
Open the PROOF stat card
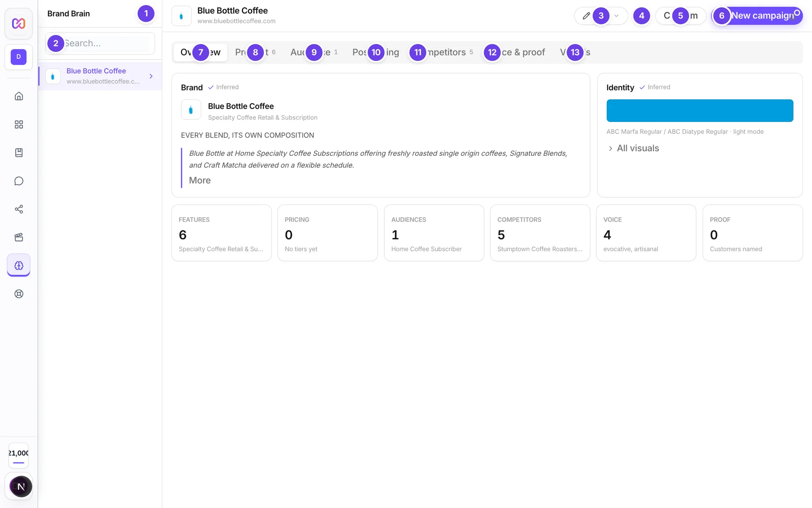(x=752, y=233)
